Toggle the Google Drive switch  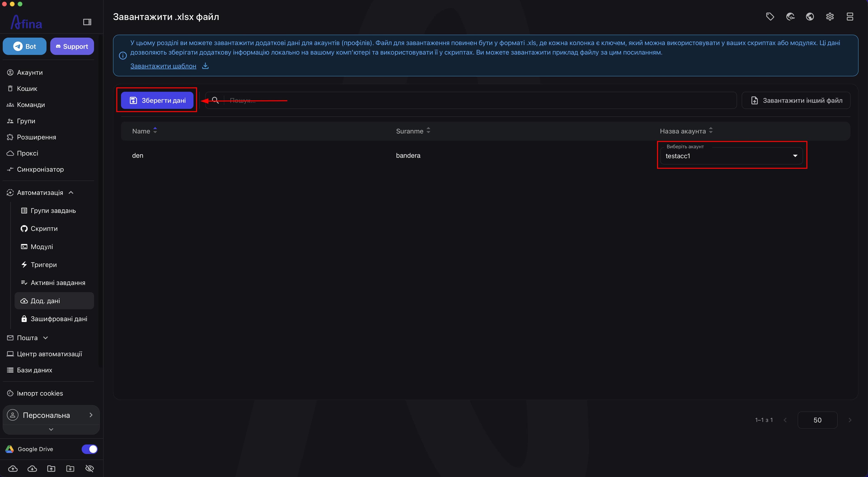click(90, 449)
